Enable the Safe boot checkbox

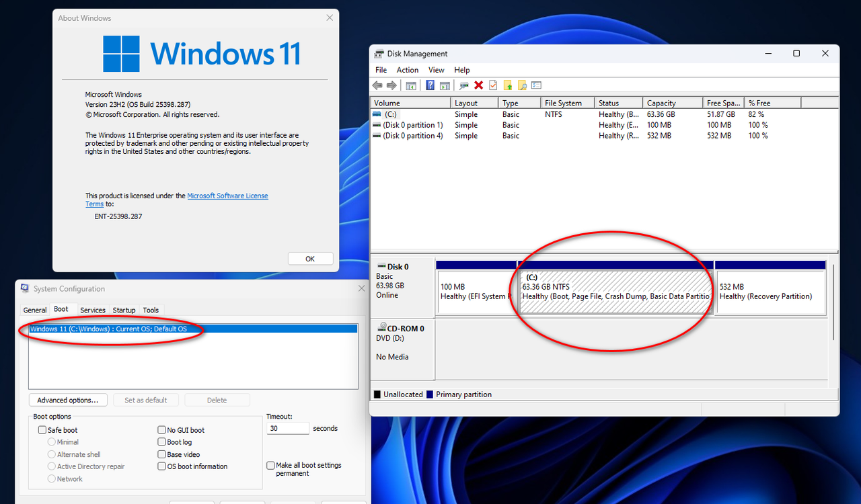point(42,430)
